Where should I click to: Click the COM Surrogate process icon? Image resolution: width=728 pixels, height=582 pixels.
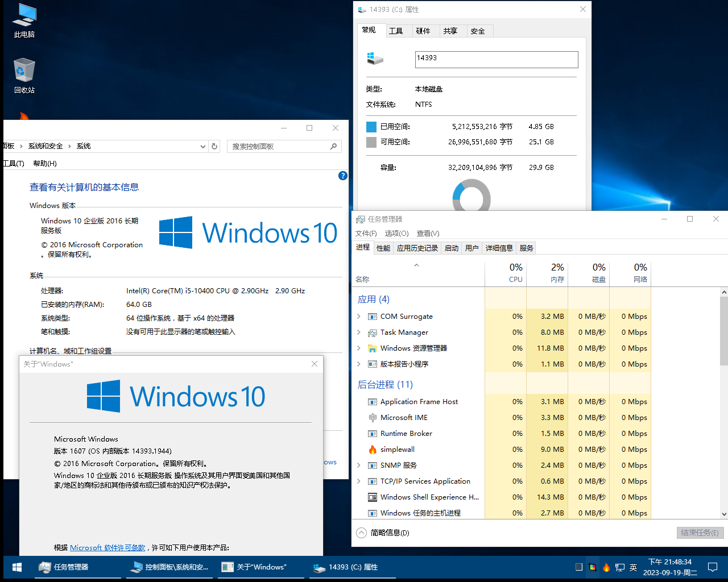tap(373, 317)
